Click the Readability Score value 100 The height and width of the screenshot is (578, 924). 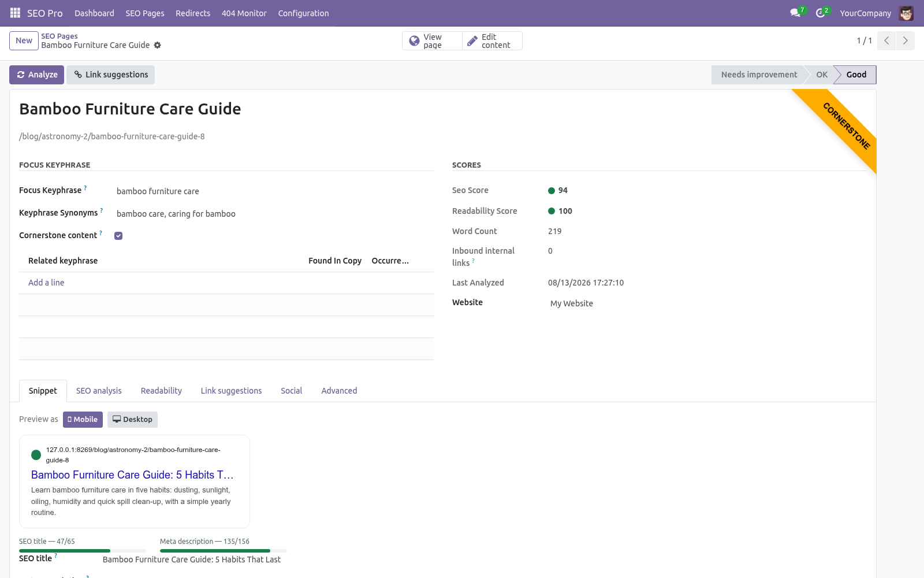565,211
